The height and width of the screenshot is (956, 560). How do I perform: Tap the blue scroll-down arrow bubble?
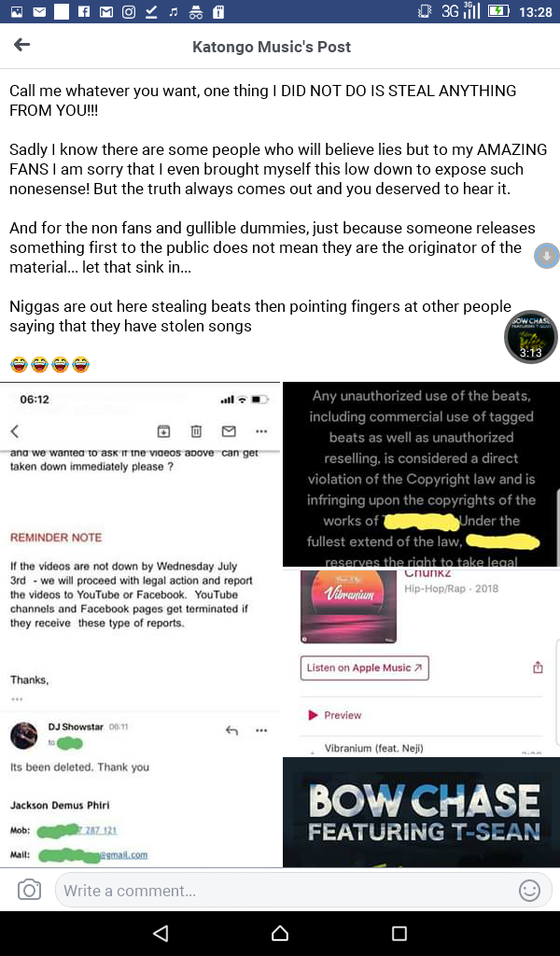[x=547, y=256]
